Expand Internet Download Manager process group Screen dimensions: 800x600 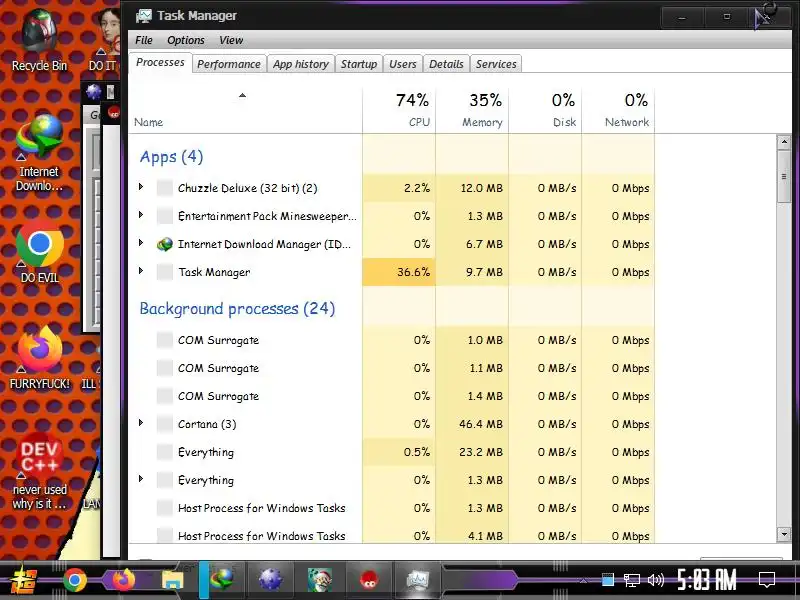click(141, 243)
